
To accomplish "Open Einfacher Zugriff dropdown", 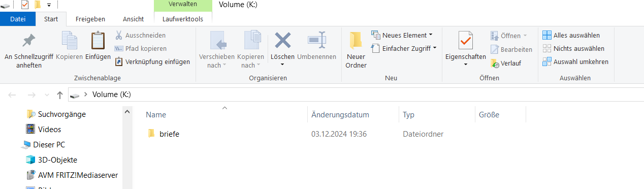I will pos(404,48).
